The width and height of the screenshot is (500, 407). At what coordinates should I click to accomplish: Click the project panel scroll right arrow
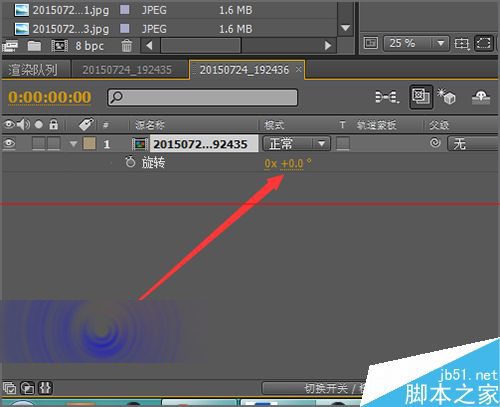click(328, 45)
